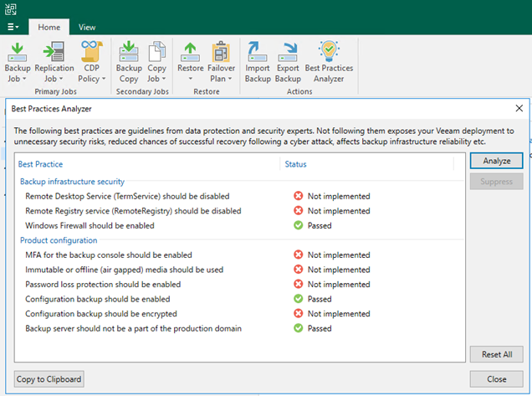532x396 pixels.
Task: Select Backup server not part of production domain
Action: 239,328
